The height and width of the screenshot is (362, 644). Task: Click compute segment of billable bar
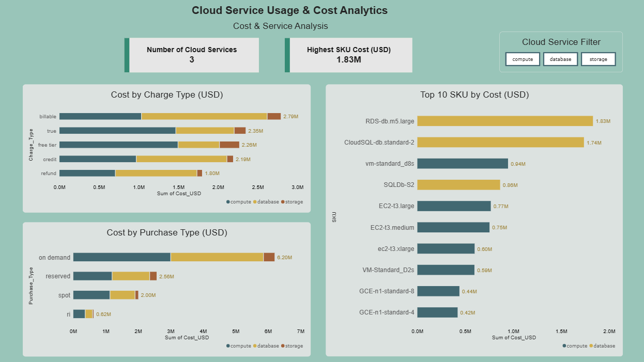(100, 116)
